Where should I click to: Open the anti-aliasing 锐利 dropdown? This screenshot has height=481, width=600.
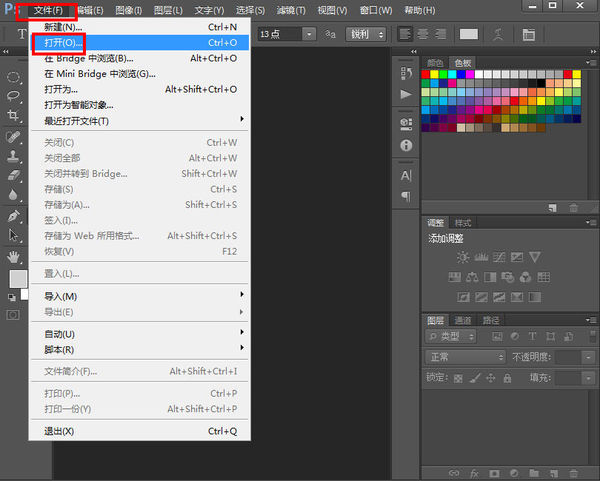coord(366,34)
